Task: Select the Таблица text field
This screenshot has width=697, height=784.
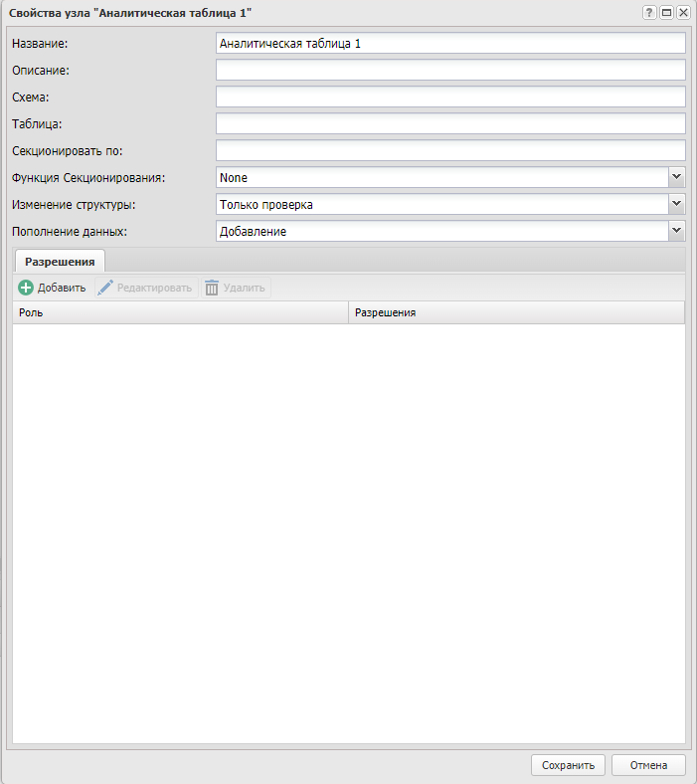Action: [449, 123]
